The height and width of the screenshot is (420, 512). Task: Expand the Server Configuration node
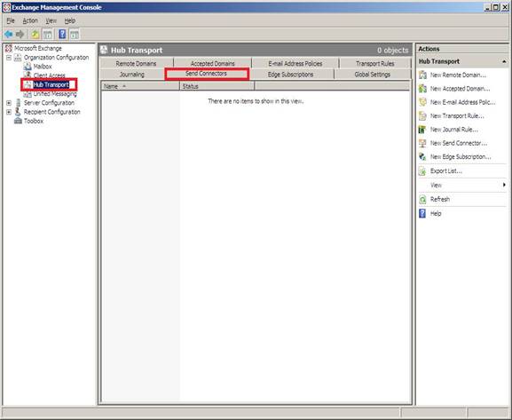pos(9,103)
